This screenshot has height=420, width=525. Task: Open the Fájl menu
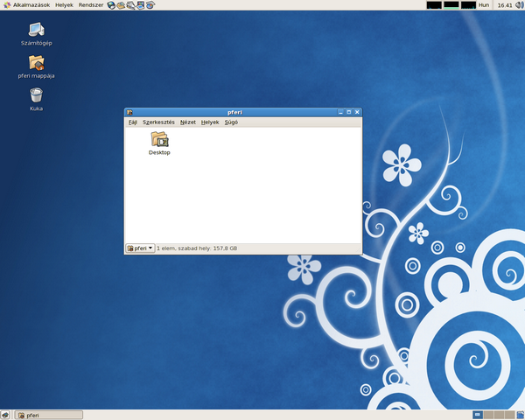133,122
